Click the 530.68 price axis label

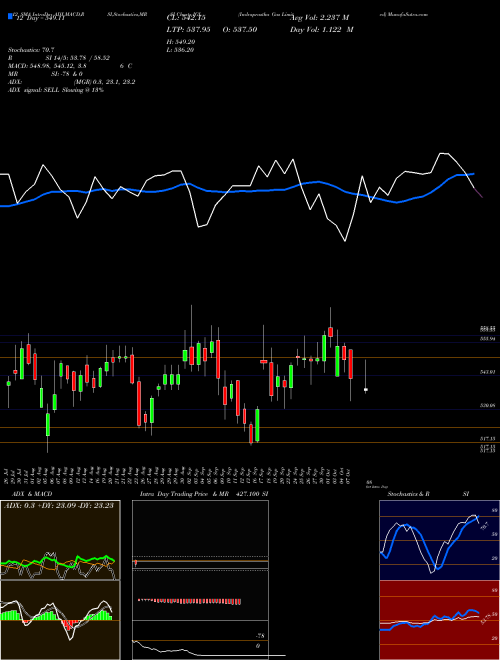tap(487, 406)
